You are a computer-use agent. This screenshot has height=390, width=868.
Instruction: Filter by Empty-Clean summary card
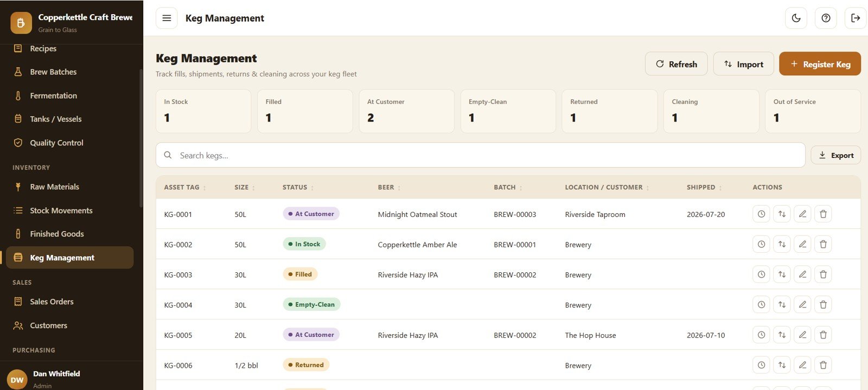coord(508,111)
